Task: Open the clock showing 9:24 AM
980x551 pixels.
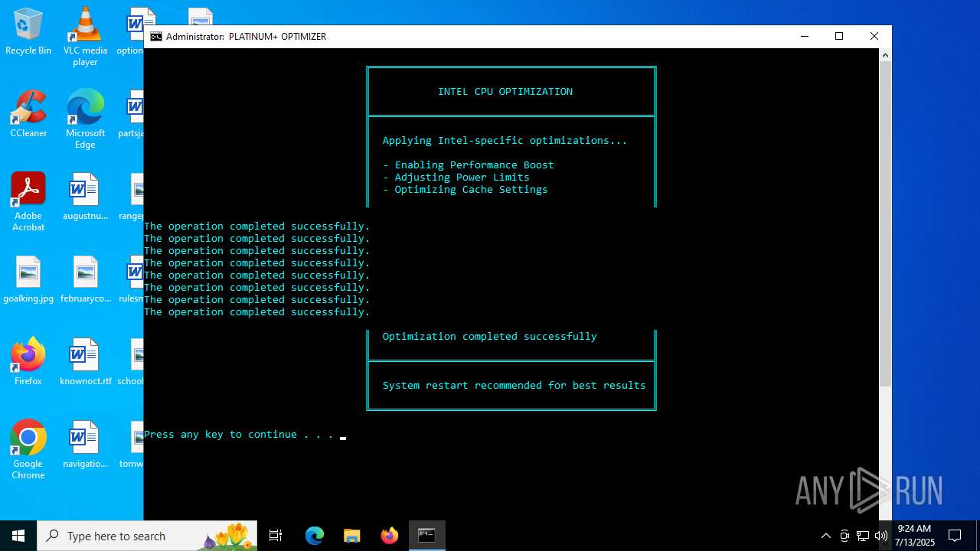Action: click(915, 536)
